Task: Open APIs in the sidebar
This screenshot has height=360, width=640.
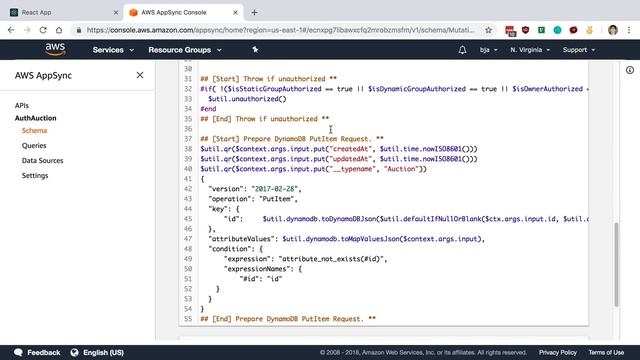Action: coord(22,106)
